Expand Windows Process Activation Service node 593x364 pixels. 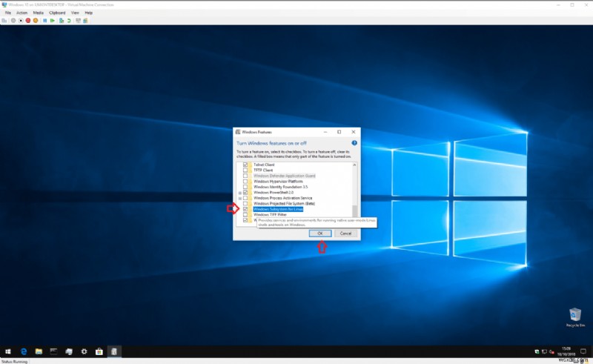point(239,198)
